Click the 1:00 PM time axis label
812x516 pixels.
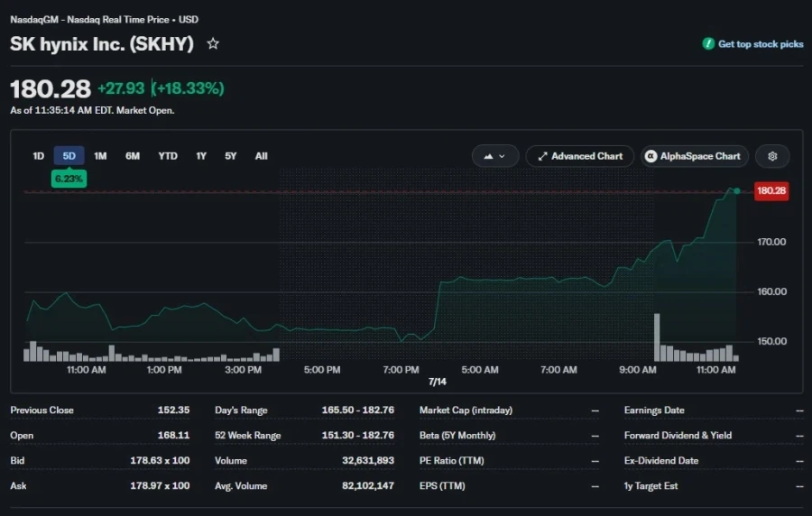click(x=164, y=370)
